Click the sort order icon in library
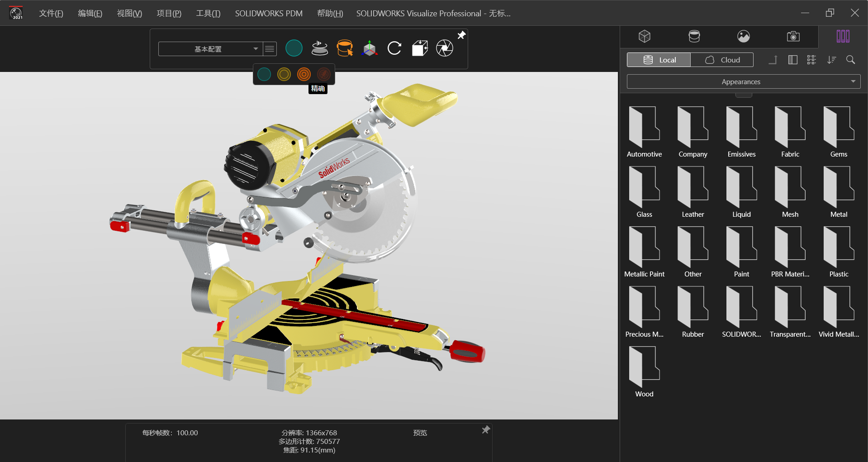868x462 pixels. (831, 60)
